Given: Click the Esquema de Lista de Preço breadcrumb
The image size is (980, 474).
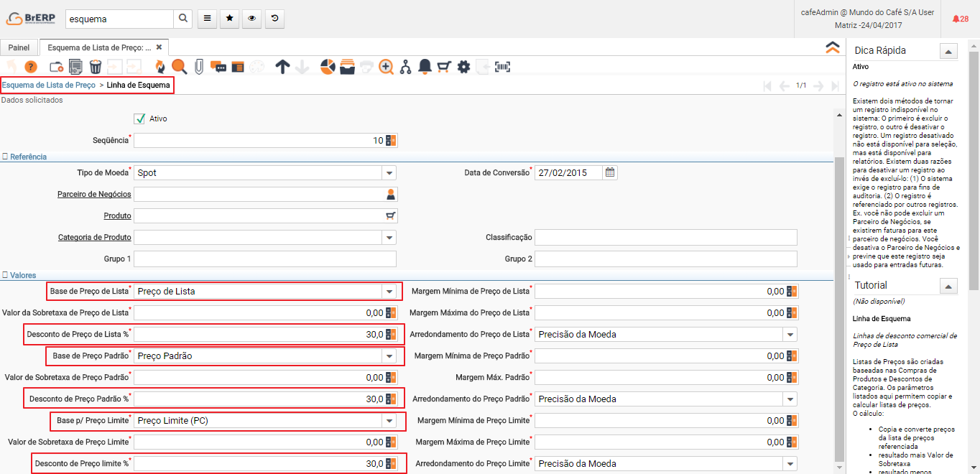Looking at the screenshot, I should (x=49, y=85).
